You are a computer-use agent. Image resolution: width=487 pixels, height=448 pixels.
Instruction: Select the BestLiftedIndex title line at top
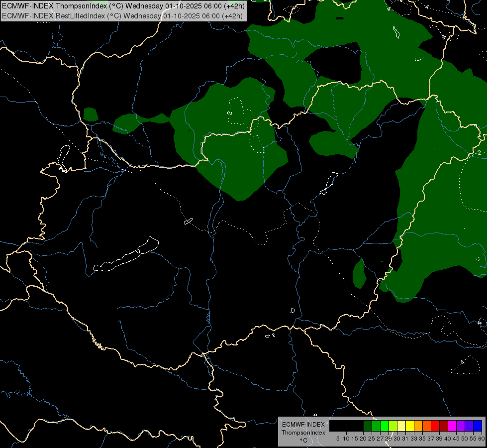point(122,15)
